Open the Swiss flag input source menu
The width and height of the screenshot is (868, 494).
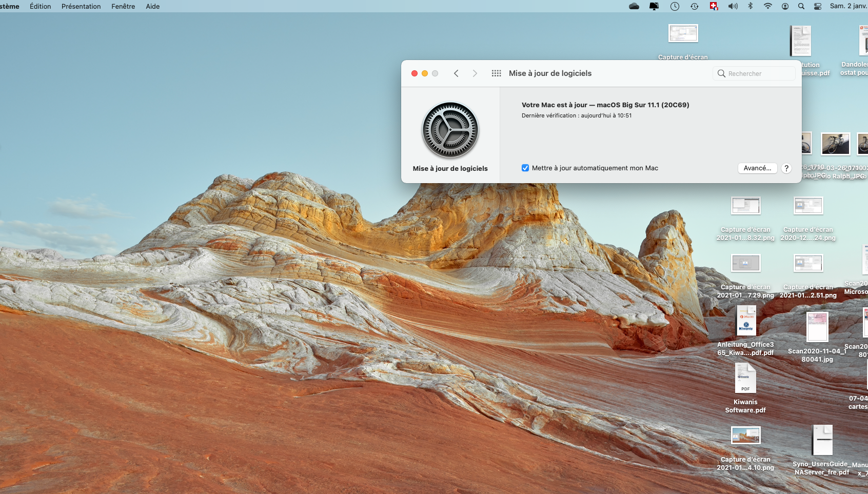click(714, 6)
